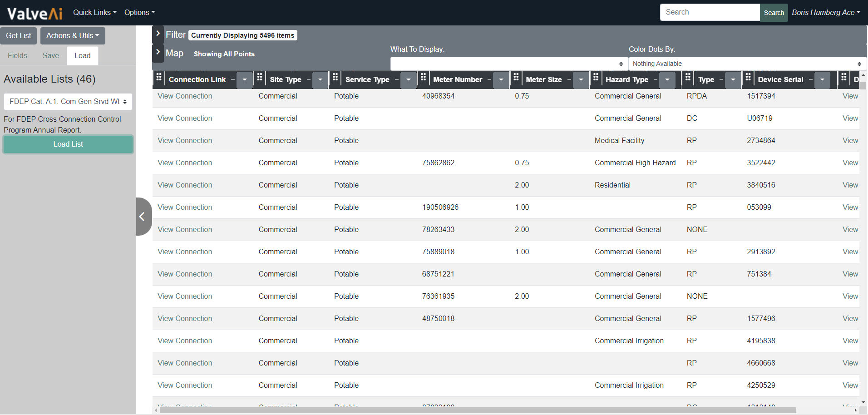This screenshot has width=868, height=415.
Task: Open the Connection Link column menu arrow
Action: pyautogui.click(x=245, y=80)
